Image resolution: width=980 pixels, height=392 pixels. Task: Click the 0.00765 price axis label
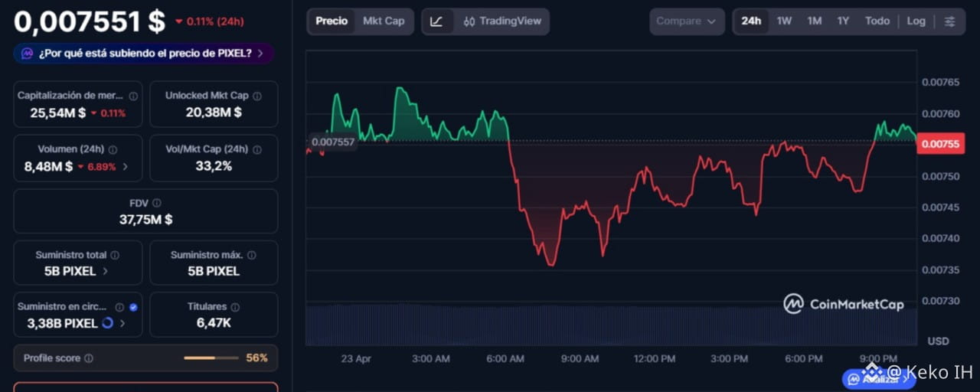[x=940, y=82]
